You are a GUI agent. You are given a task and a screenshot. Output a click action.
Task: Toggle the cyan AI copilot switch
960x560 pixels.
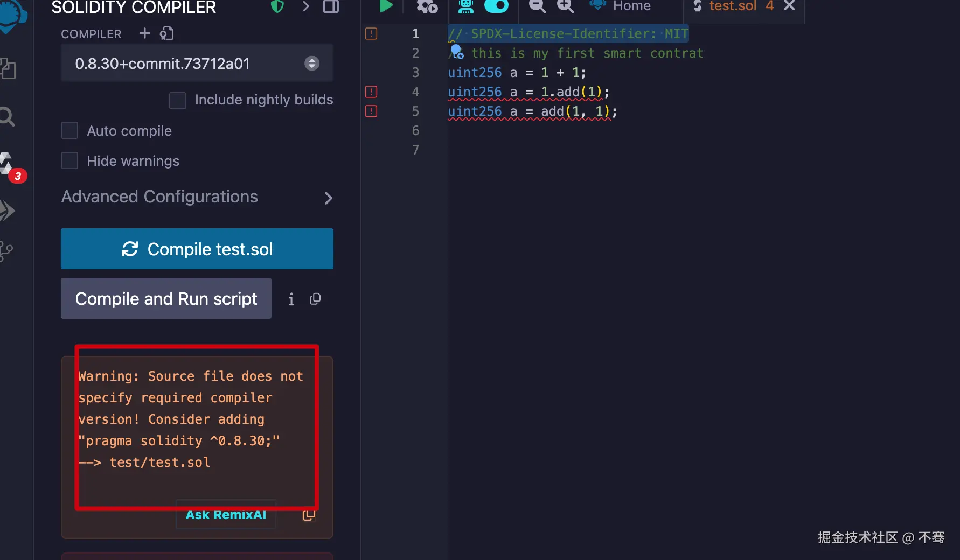pyautogui.click(x=496, y=6)
